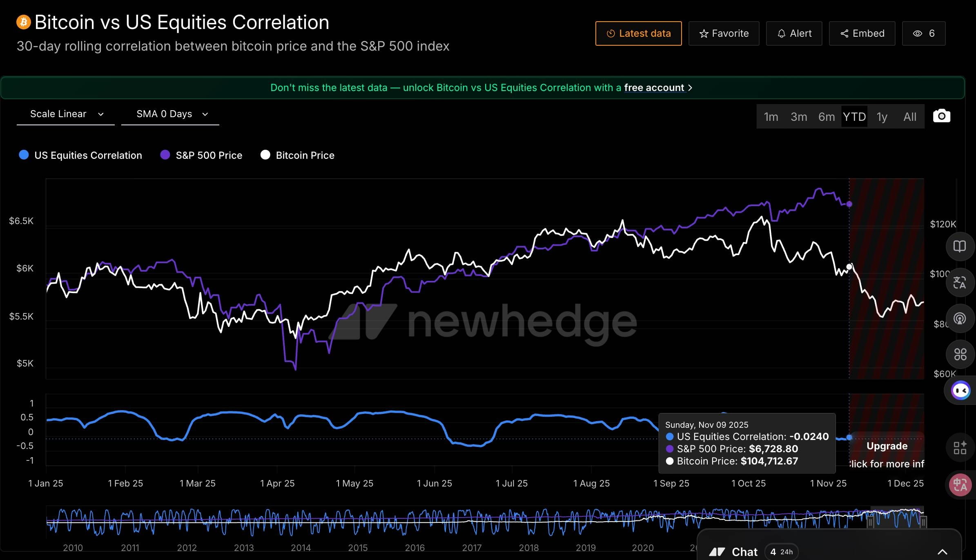Viewport: 976px width, 560px height.
Task: Click the right handle of range navigator
Action: tap(923, 522)
